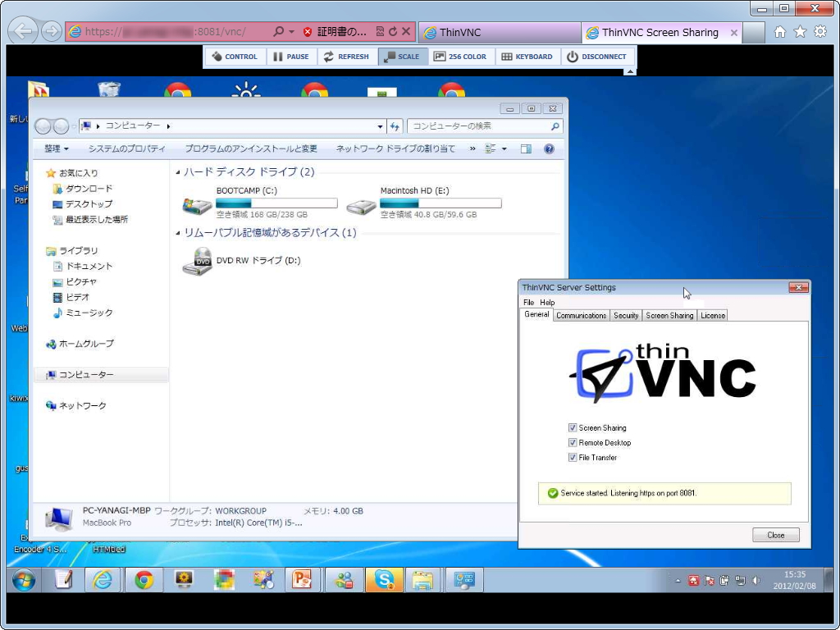Switch to the Communications tab
This screenshot has width=840, height=630.
coord(581,315)
